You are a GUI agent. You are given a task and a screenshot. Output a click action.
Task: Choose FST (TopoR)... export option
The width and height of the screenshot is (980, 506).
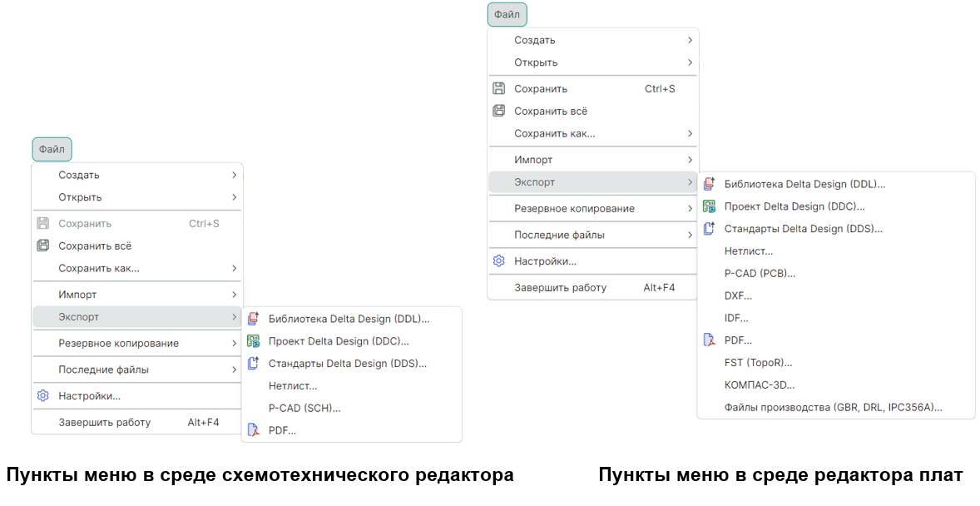tap(836, 362)
